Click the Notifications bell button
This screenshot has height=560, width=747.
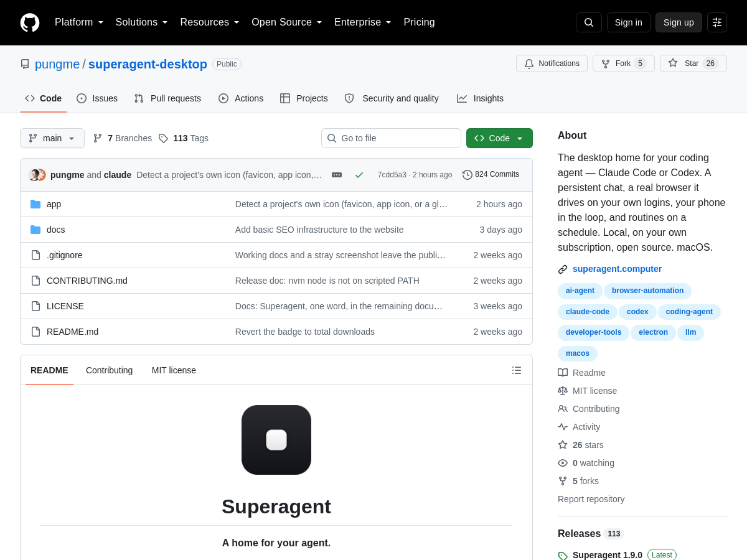[x=552, y=63]
